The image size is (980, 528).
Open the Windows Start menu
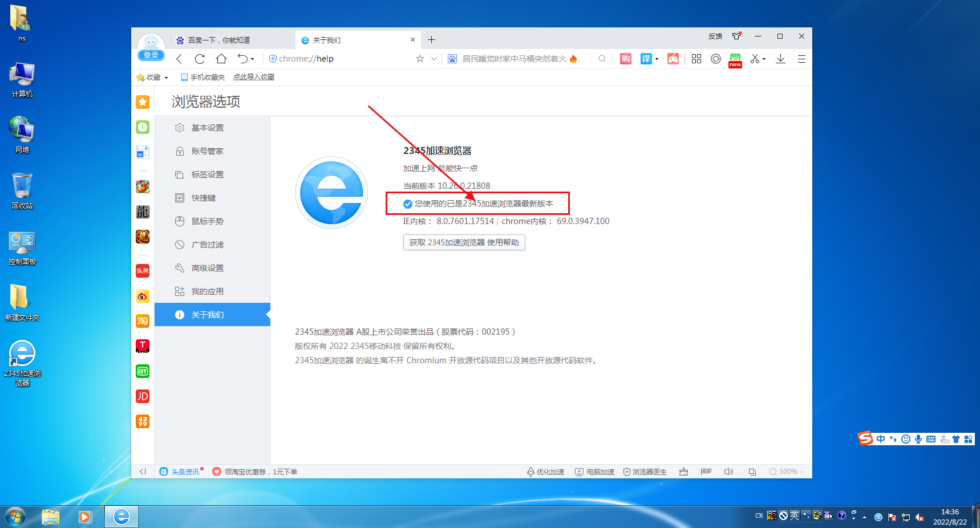point(15,517)
